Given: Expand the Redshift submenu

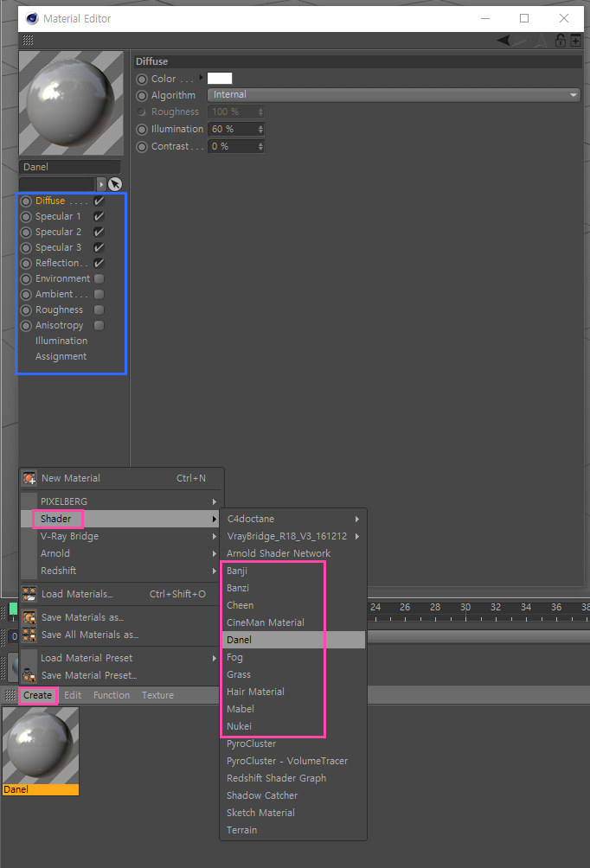Looking at the screenshot, I should [214, 571].
